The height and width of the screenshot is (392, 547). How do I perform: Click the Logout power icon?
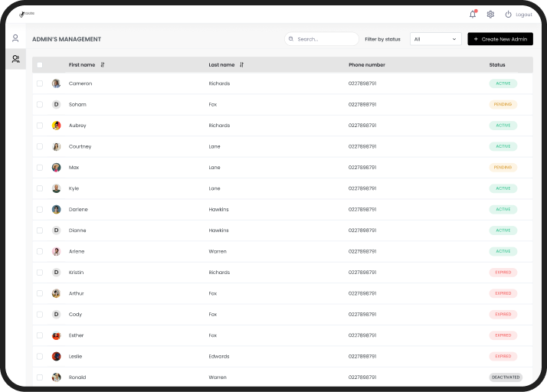(508, 15)
